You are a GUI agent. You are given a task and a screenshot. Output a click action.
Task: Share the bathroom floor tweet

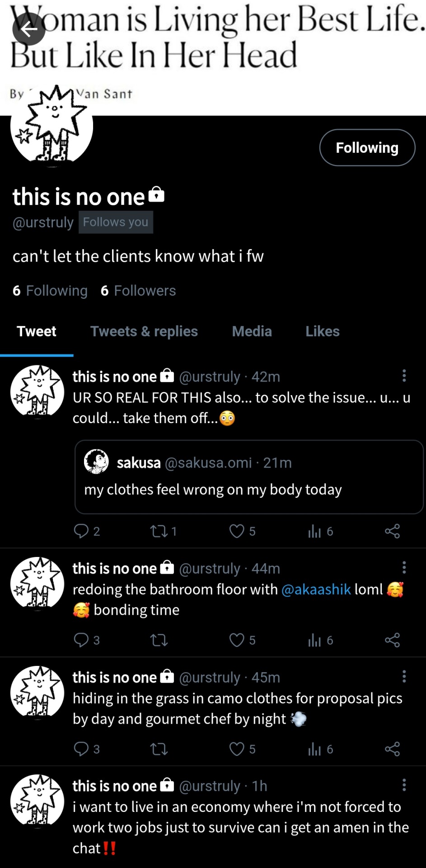pos(392,640)
